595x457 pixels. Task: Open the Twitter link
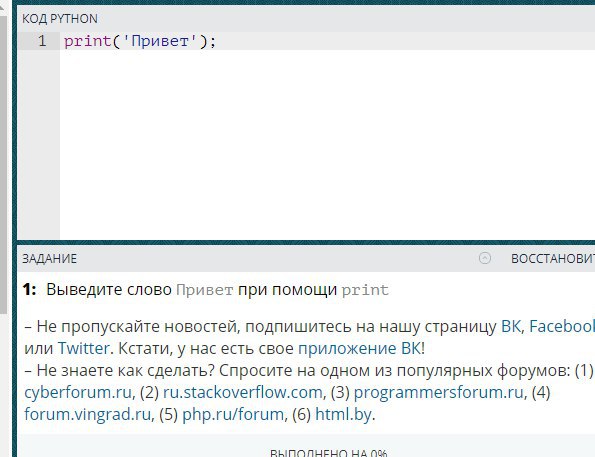pyautogui.click(x=83, y=348)
